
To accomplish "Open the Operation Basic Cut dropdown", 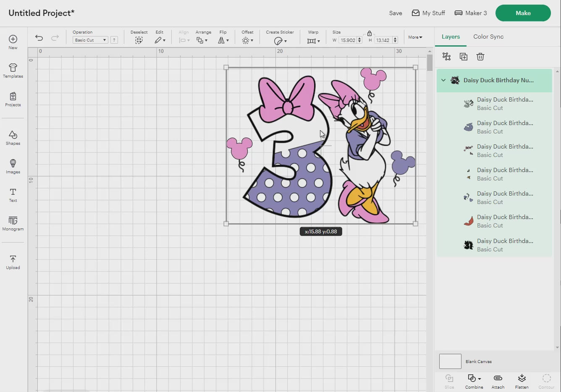I will (90, 40).
